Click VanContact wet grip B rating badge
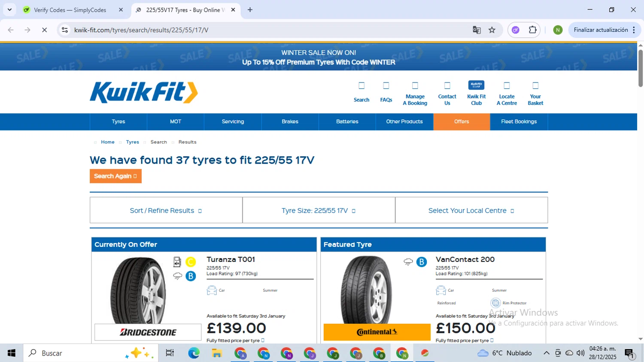 (422, 262)
